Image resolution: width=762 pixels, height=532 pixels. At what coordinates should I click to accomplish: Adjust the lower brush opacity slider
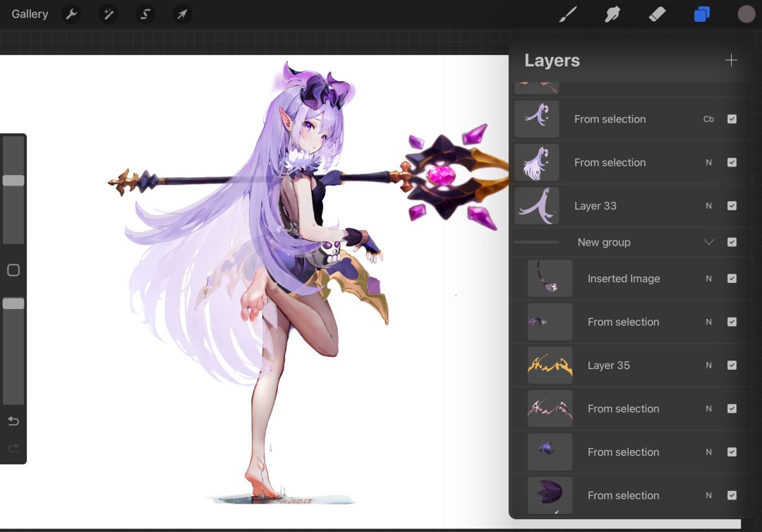13,303
